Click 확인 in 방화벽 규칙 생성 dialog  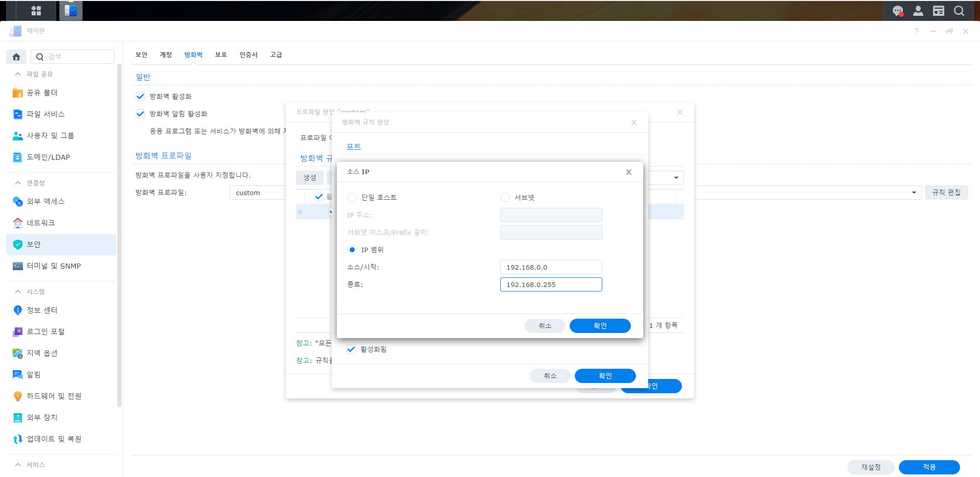pyautogui.click(x=605, y=376)
